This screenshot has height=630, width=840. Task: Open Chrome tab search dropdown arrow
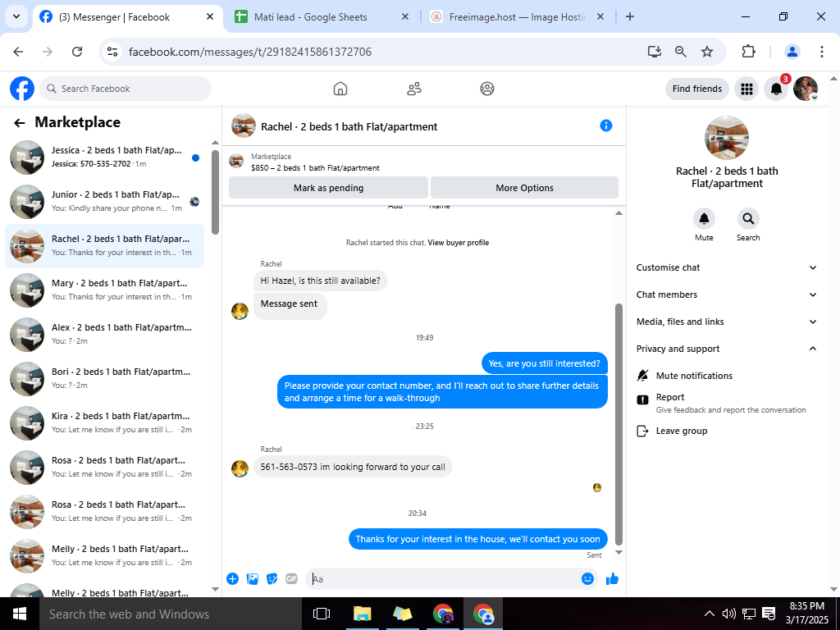(x=16, y=16)
